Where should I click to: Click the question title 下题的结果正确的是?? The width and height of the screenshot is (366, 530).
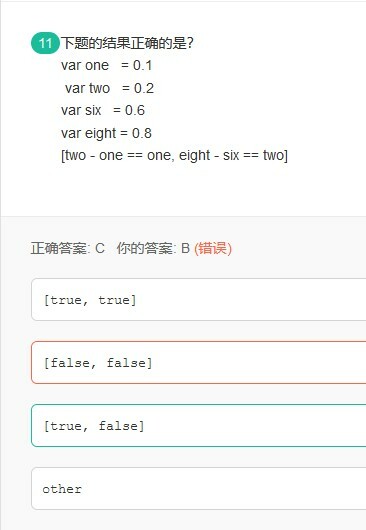point(127,43)
